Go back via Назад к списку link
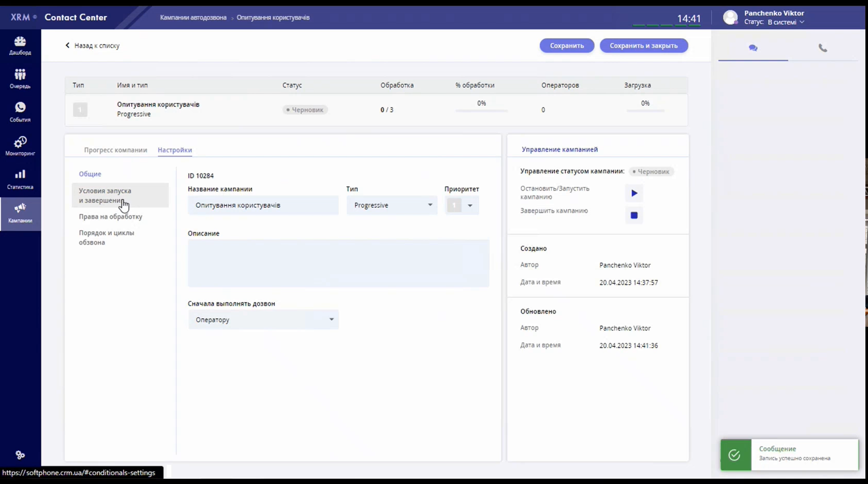Screen dimensions: 868x484 click(97, 46)
